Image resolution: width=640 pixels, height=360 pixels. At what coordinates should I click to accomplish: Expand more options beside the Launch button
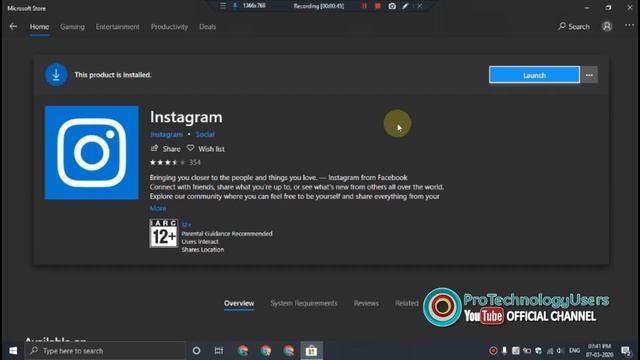point(589,75)
